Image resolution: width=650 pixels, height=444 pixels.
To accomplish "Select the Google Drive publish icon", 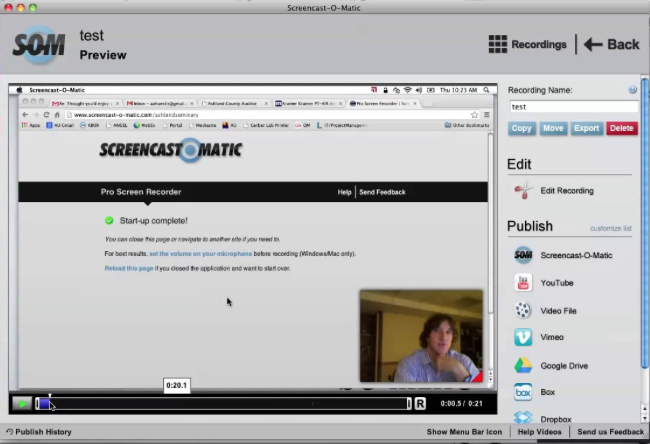I will click(523, 365).
